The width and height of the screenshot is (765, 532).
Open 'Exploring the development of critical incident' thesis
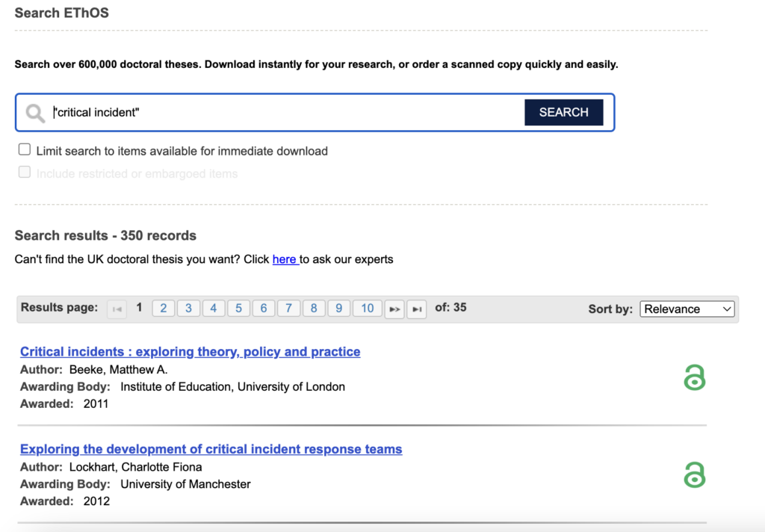(211, 449)
